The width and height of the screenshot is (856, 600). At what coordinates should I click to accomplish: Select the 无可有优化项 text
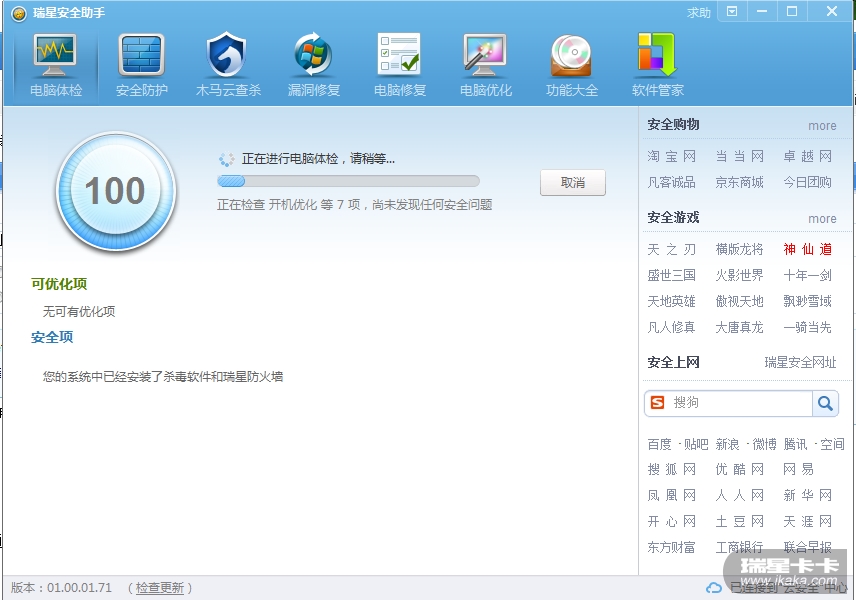[x=79, y=312]
